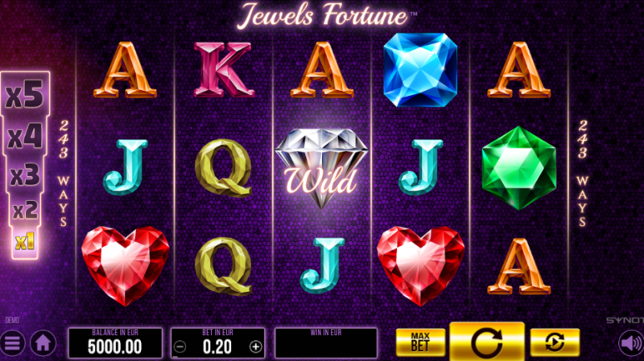
Task: Click the Wild diamond symbol
Action: pyautogui.click(x=321, y=168)
